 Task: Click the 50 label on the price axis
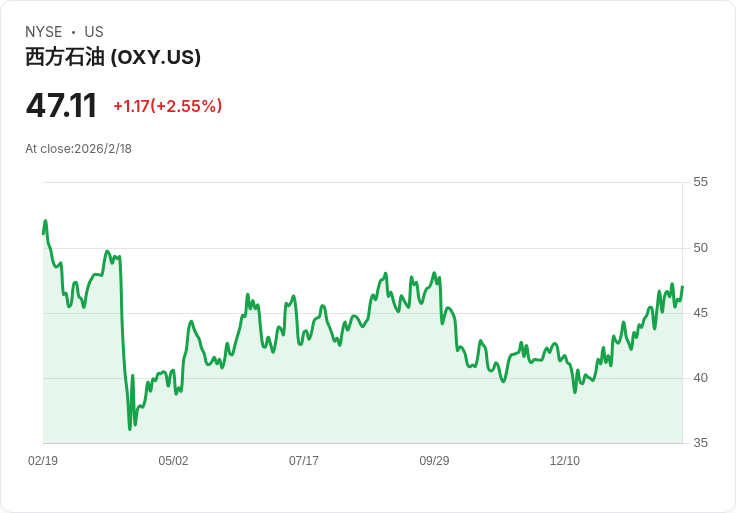tap(701, 248)
